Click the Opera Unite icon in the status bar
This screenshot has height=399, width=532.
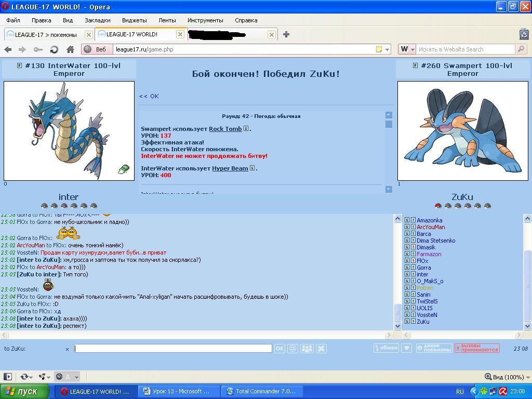click(42, 377)
